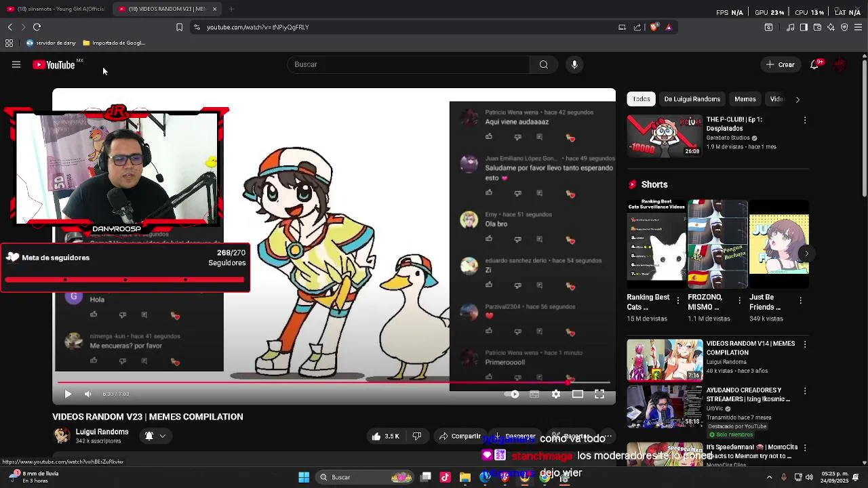Screen dimensions: 868x488
Task: Click the address bar URL
Action: click(x=258, y=27)
